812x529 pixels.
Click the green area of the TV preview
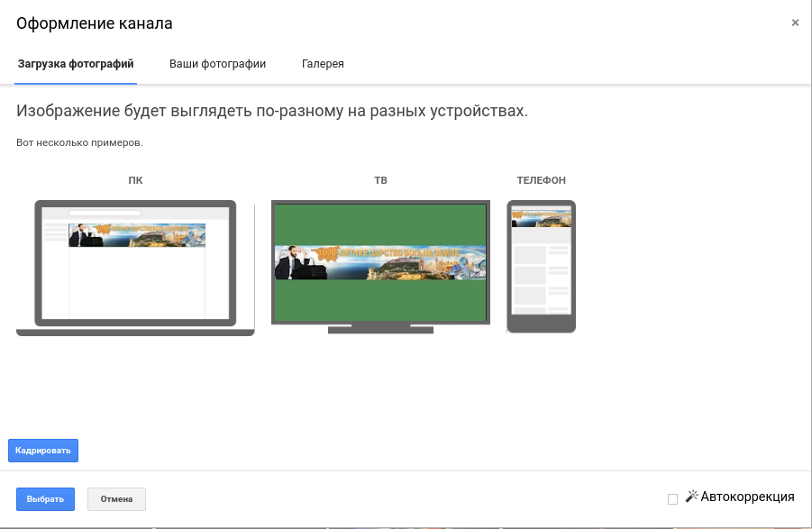pos(380,302)
